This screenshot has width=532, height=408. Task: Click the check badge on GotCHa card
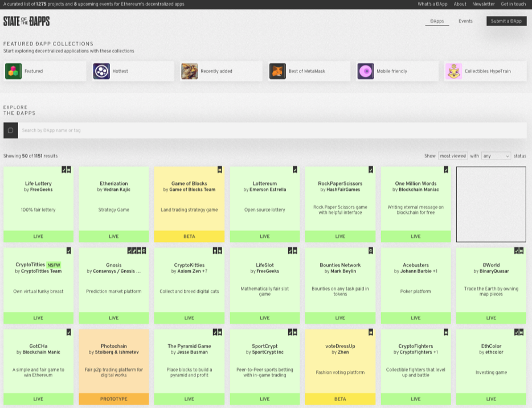[68, 332]
